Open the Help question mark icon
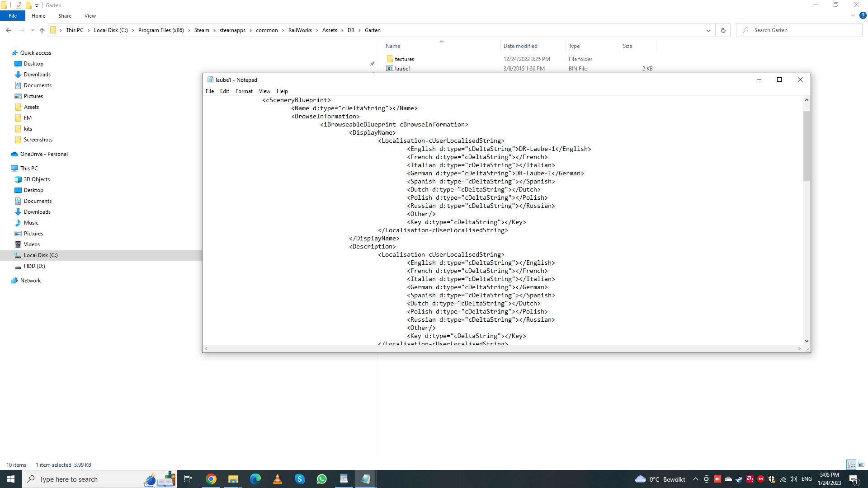868x488 pixels. pos(863,15)
